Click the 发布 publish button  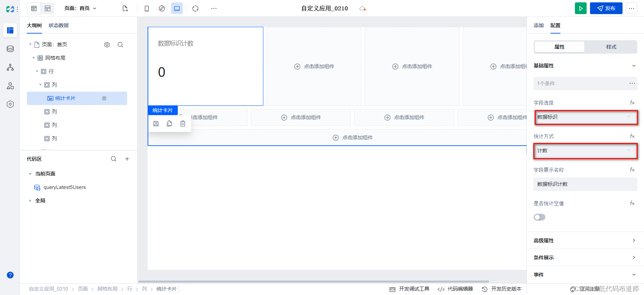click(606, 8)
